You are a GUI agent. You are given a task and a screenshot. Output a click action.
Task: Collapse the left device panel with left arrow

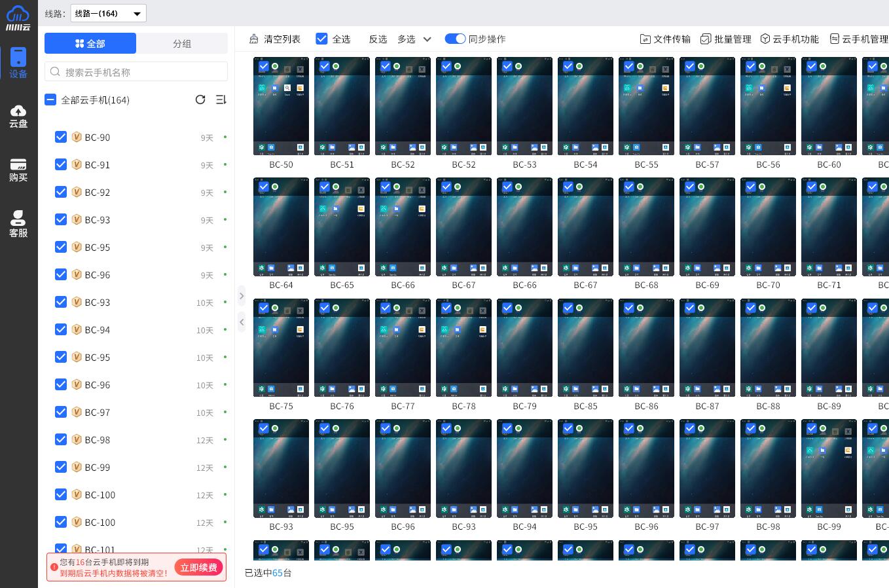[242, 322]
